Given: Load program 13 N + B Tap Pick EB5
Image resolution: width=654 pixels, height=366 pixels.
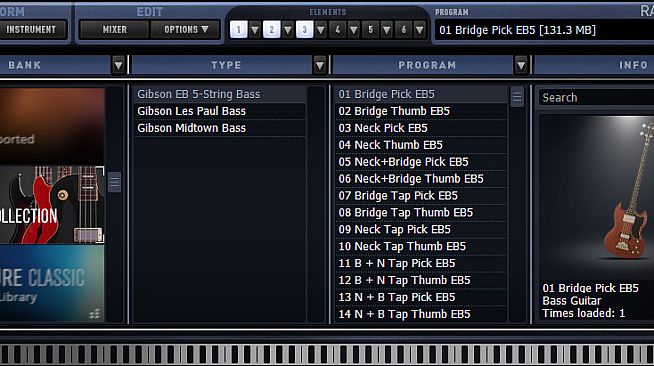Looking at the screenshot, I should (421, 297).
